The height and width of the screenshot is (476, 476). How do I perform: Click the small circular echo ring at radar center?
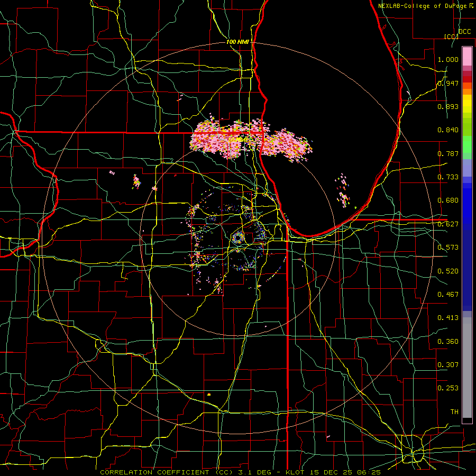pos(238,237)
